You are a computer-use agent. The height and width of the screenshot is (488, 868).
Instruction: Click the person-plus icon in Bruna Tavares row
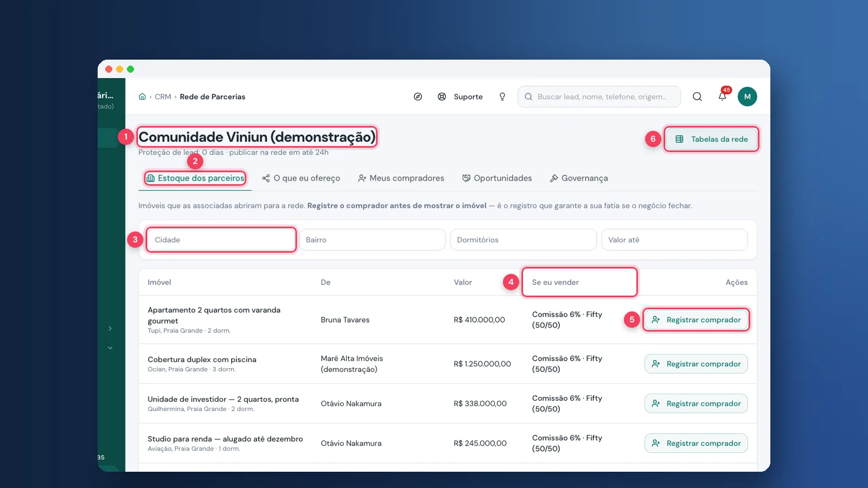pyautogui.click(x=656, y=320)
